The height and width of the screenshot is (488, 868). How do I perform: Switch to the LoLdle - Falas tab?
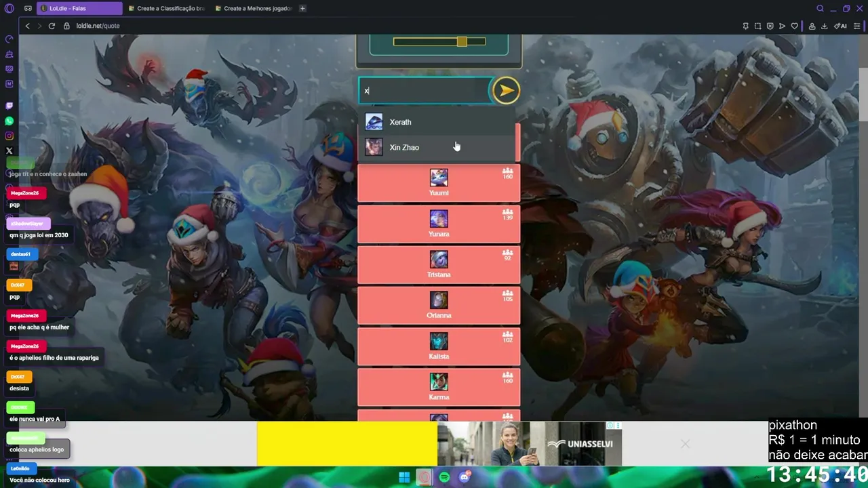[80, 9]
